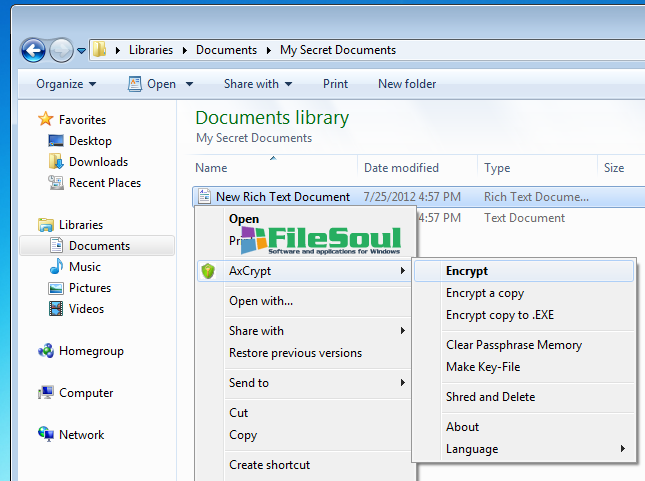
Task: Select Pictures in Libraries tree
Action: (x=89, y=288)
